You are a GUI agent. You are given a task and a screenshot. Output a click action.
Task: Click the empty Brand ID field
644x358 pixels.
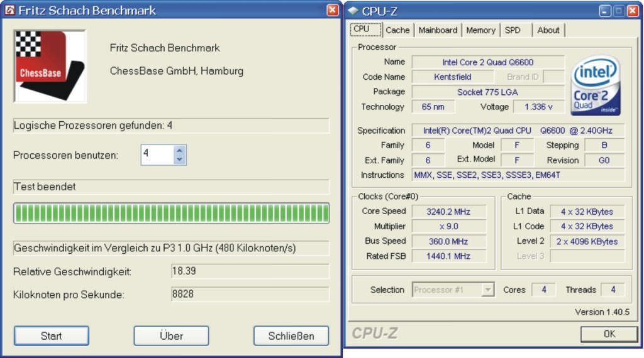(x=553, y=77)
